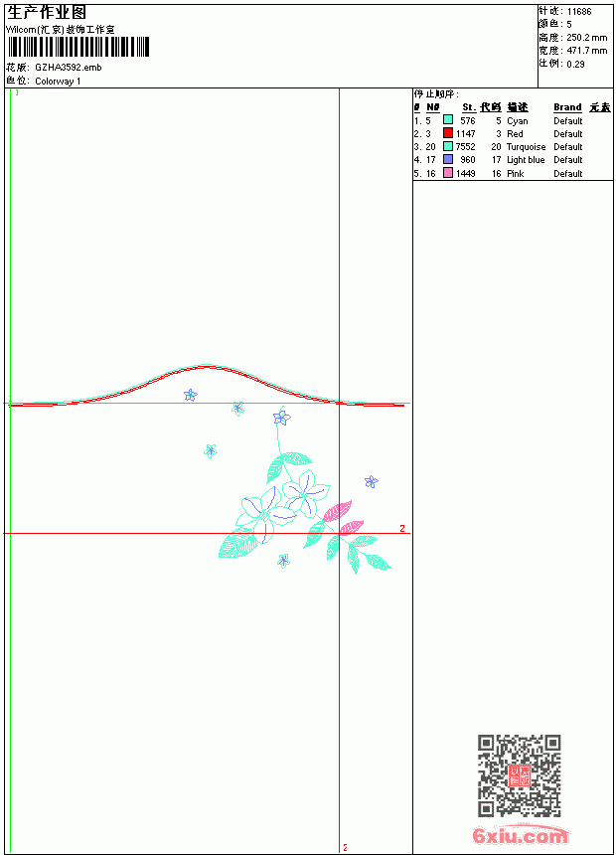
Task: Click the red curved border line peak
Action: pos(207,367)
